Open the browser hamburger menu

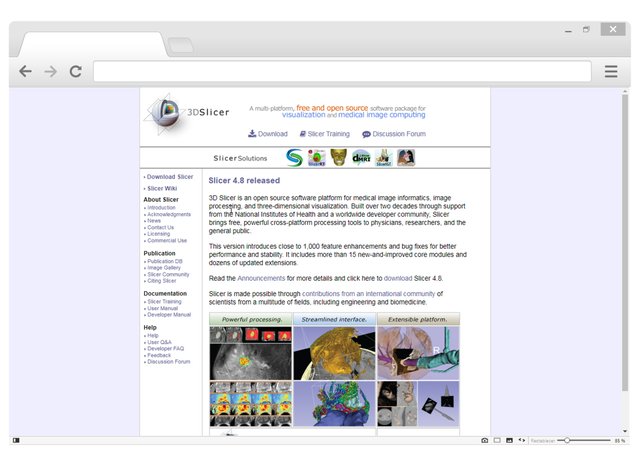coord(611,71)
